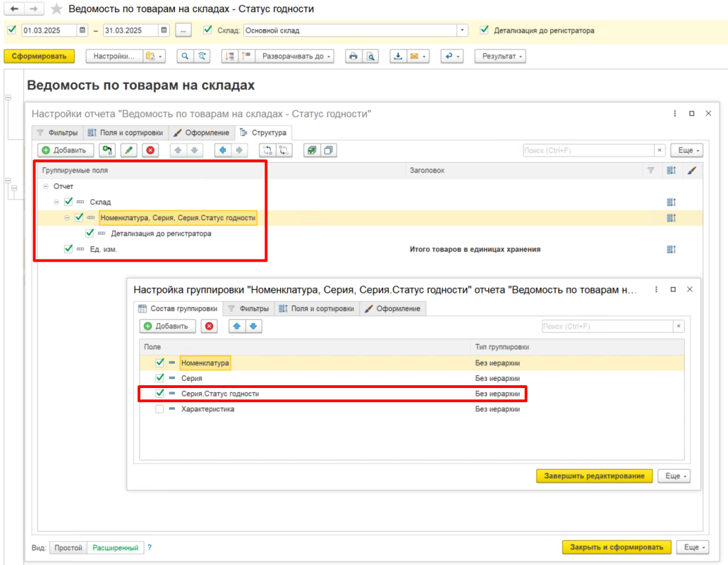The image size is (728, 565).
Task: Click 'Завершить редактирование' button
Action: click(594, 476)
